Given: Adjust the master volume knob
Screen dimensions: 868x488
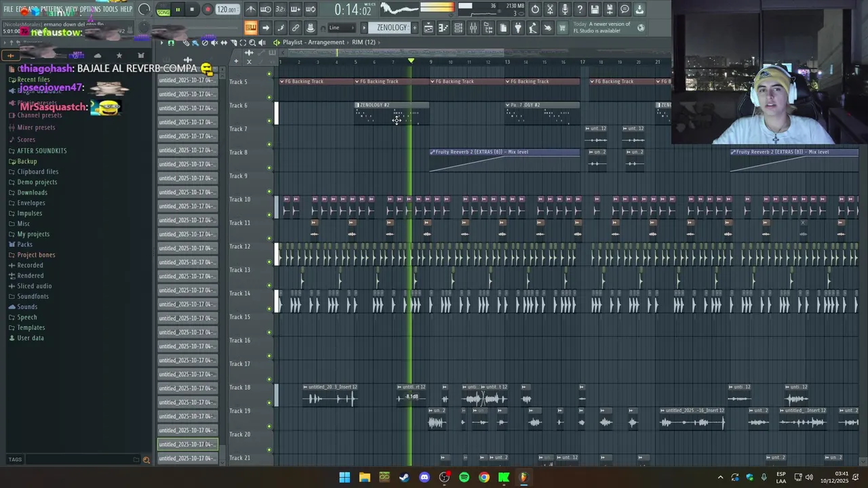Looking at the screenshot, I should (144, 9).
